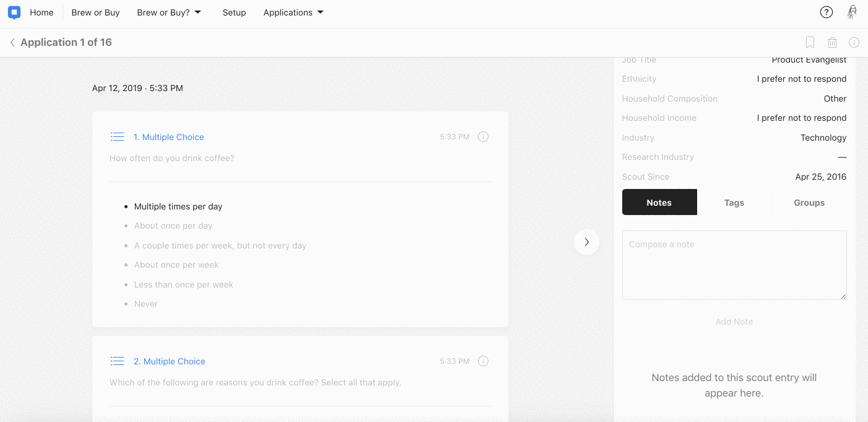The height and width of the screenshot is (422, 868).
Task: Bookmark this application entry
Action: click(x=810, y=43)
